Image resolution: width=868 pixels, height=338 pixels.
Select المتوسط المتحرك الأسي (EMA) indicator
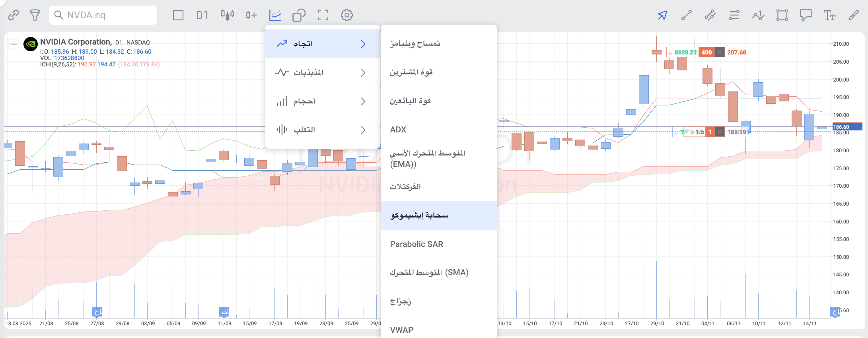pyautogui.click(x=439, y=158)
